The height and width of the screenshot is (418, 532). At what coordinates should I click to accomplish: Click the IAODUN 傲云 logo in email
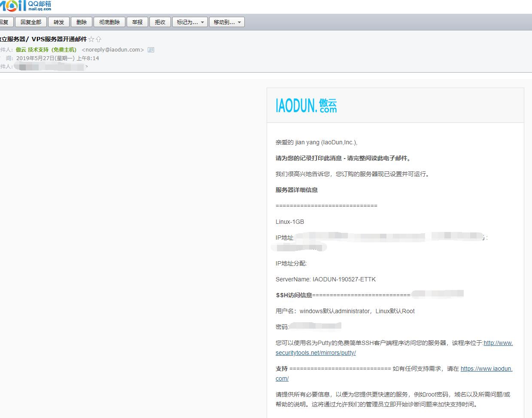306,105
